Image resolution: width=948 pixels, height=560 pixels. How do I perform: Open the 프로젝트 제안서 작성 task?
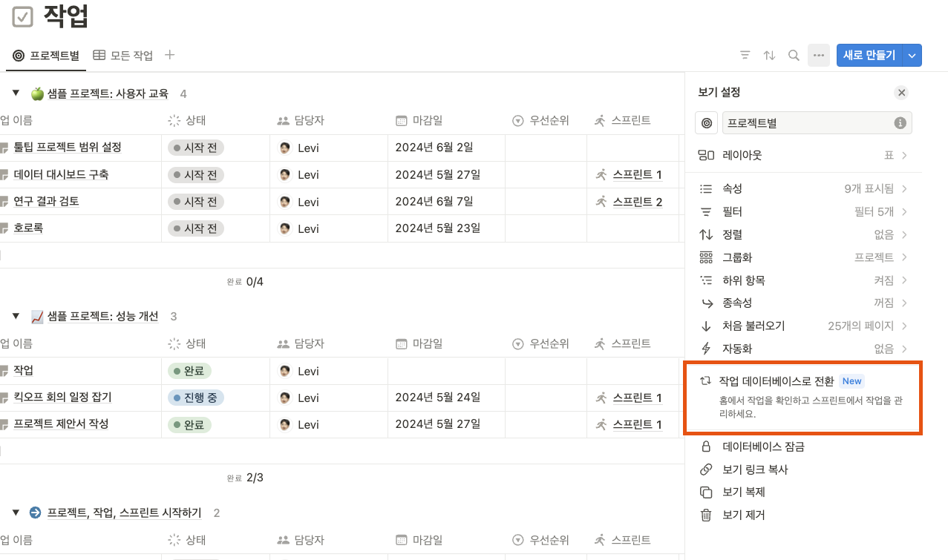coord(61,424)
